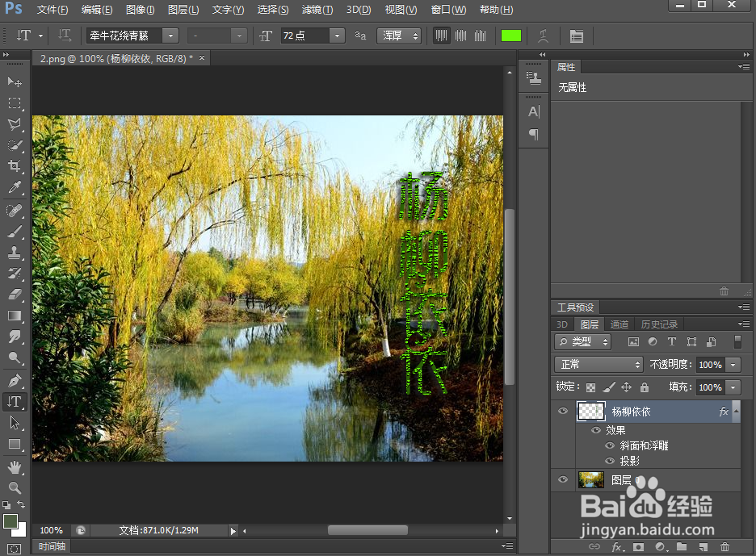The height and width of the screenshot is (556, 756).
Task: Select the Path Selection tool
Action: 15,423
